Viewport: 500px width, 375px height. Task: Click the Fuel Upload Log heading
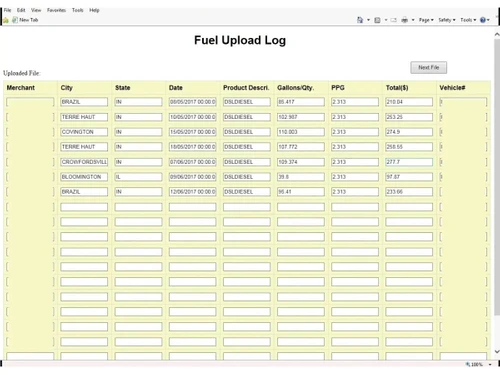click(x=240, y=40)
